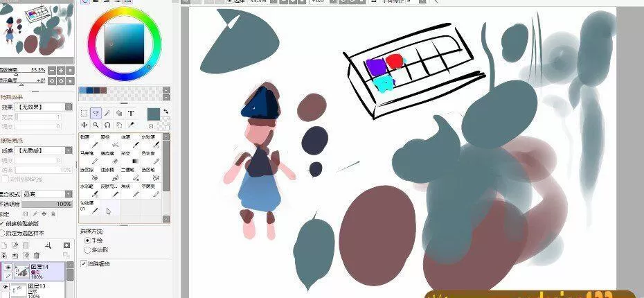644x298 pixels.
Task: Toggle the clipping group checkbox above the layer buttons
Action: [x=2, y=224]
